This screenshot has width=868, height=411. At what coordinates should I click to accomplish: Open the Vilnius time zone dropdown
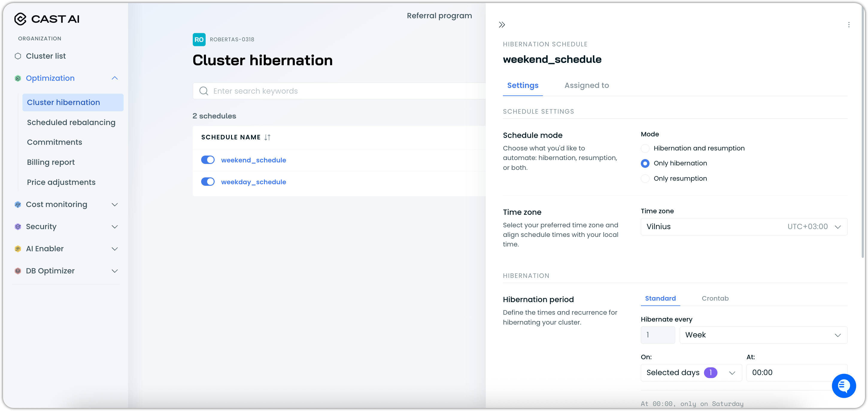click(744, 226)
